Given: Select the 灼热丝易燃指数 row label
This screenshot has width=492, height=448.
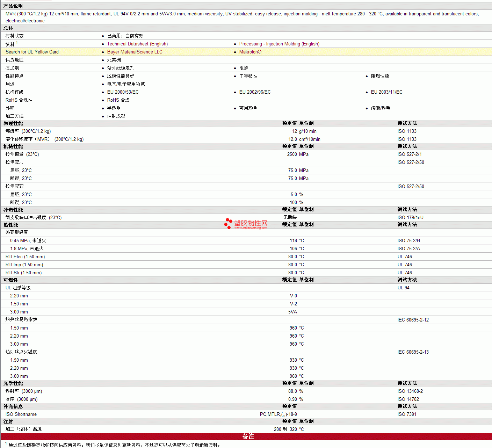Looking at the screenshot, I should click(x=21, y=320).
